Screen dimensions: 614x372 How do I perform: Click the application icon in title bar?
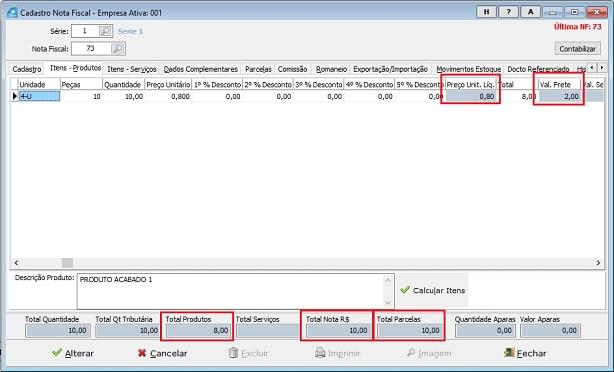pyautogui.click(x=12, y=13)
